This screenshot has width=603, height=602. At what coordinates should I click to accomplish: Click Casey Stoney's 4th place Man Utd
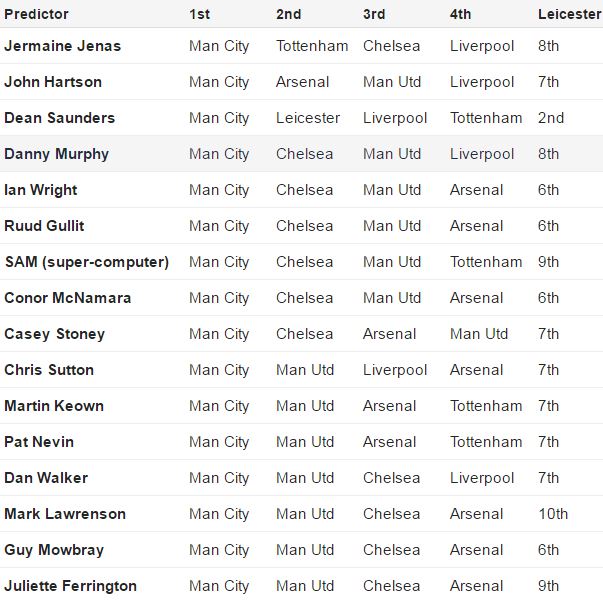point(479,334)
